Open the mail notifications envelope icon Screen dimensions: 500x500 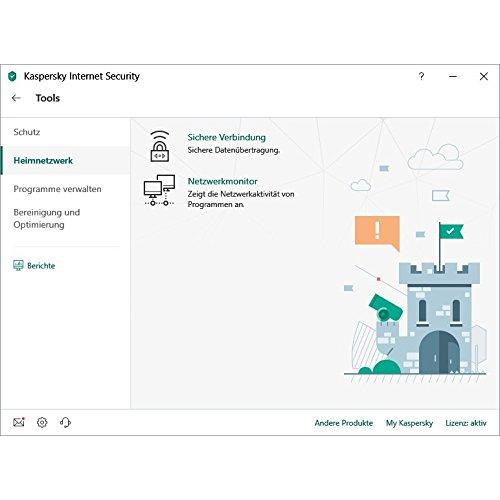(19, 422)
